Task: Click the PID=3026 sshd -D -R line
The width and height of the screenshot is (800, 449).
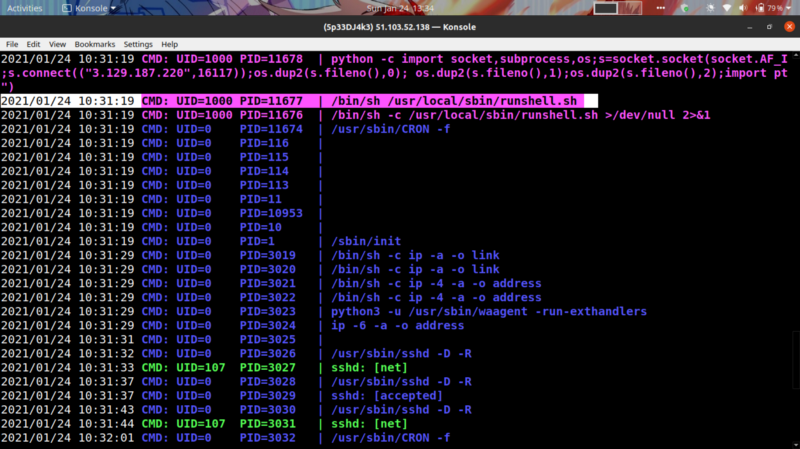Action: click(x=236, y=354)
